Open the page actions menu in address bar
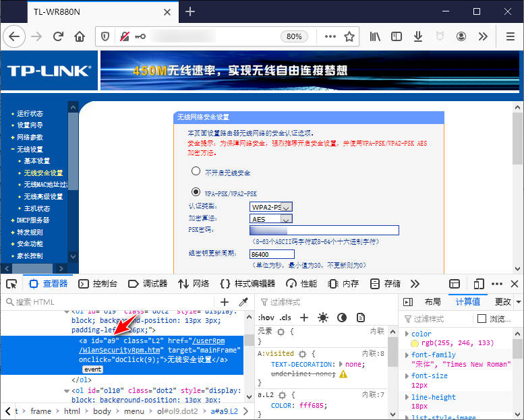The width and height of the screenshot is (524, 420). click(x=330, y=36)
